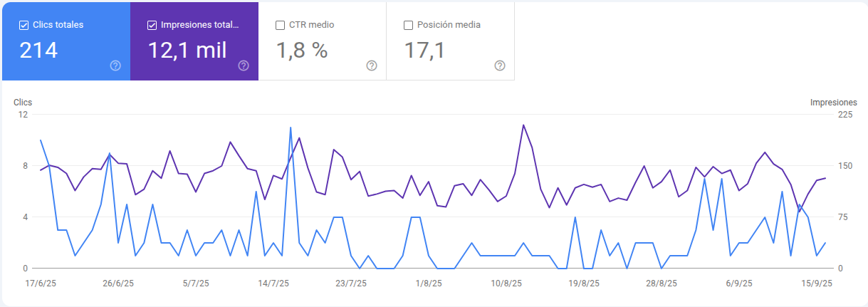Uncheck the Clics totales checkbox
The image size is (868, 307).
pyautogui.click(x=23, y=25)
